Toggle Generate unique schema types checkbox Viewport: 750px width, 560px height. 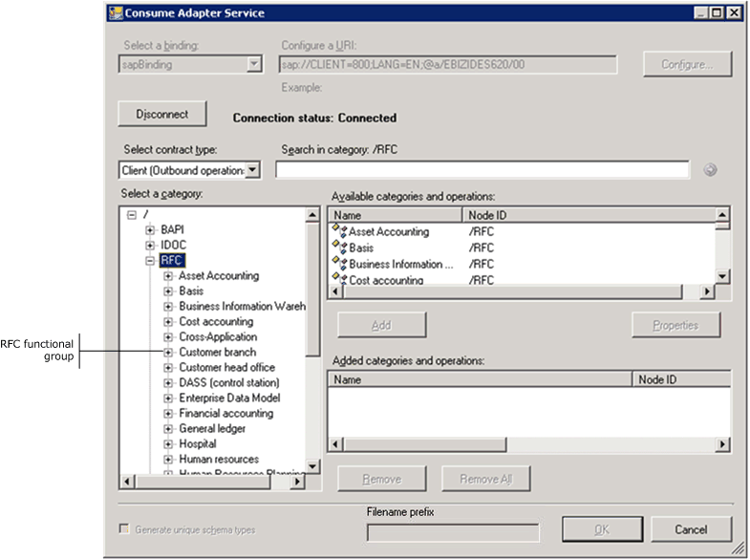(x=124, y=528)
